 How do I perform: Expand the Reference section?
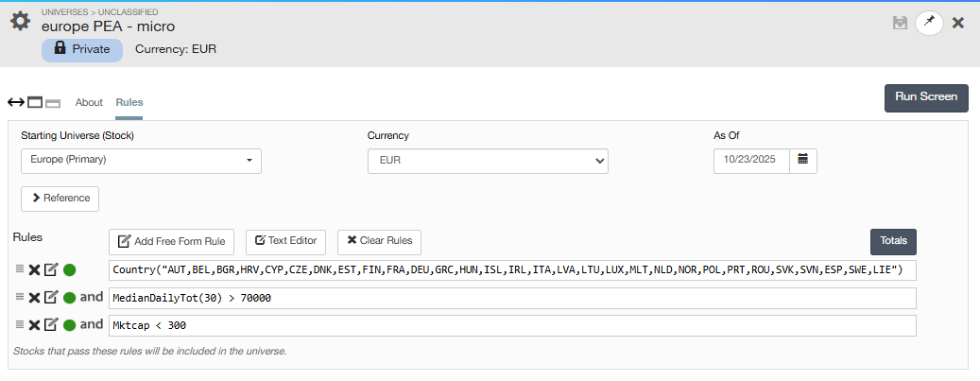click(60, 199)
